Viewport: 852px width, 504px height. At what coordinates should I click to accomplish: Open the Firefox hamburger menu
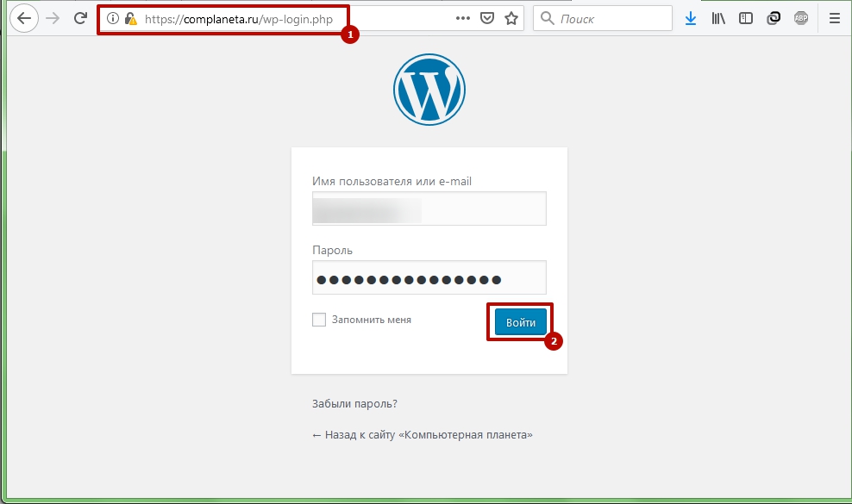pyautogui.click(x=835, y=18)
